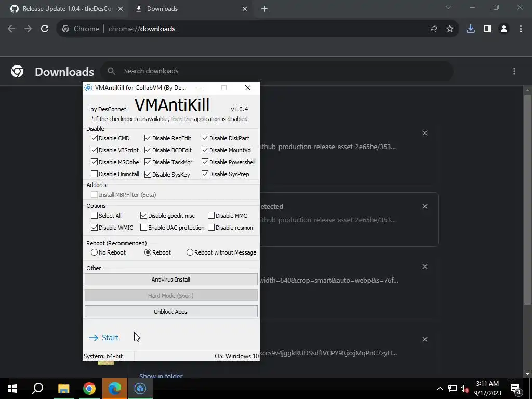Open the taskbar clock showing 3:11 AM
Viewport: 532px width, 399px height.
click(x=487, y=389)
